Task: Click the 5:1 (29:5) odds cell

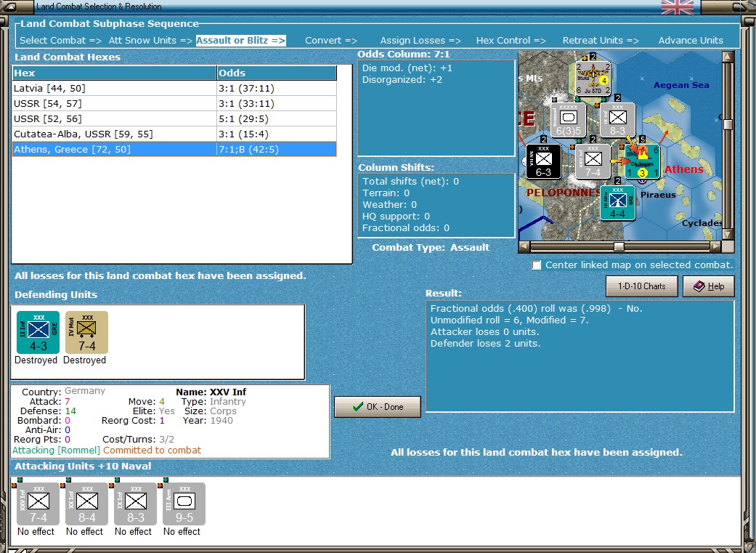Action: click(277, 118)
